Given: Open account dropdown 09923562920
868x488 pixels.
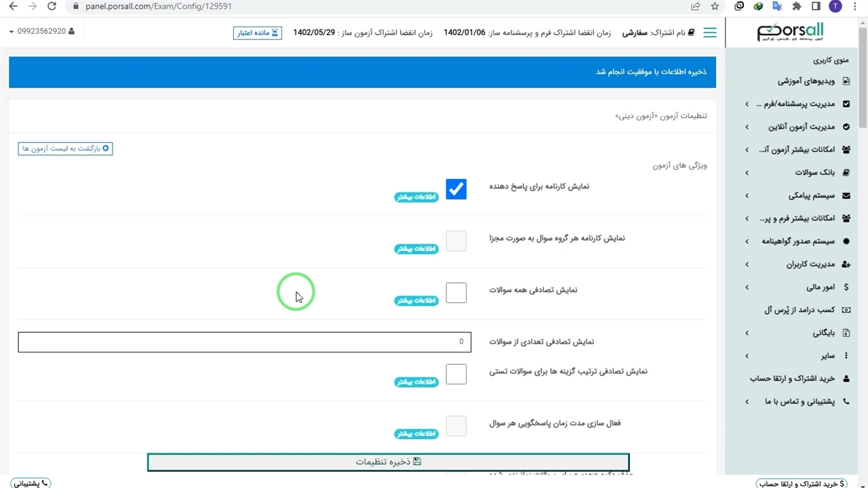Looking at the screenshot, I should pos(41,32).
